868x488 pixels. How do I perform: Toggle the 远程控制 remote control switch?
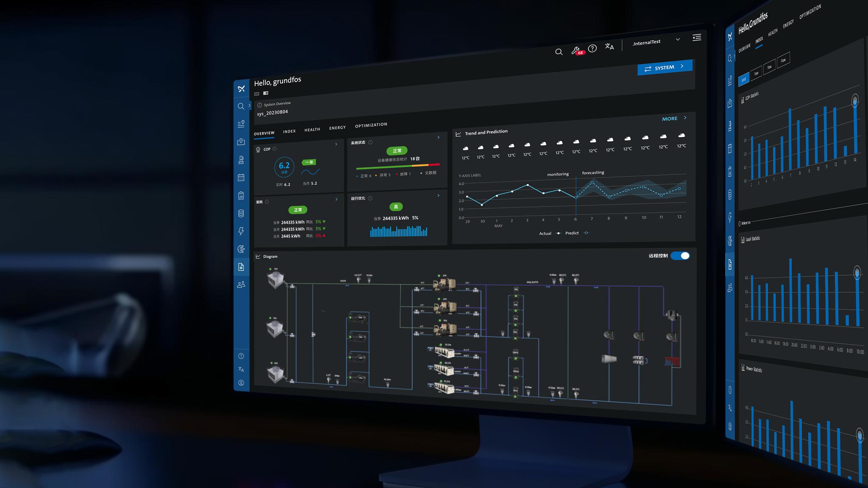click(x=681, y=256)
